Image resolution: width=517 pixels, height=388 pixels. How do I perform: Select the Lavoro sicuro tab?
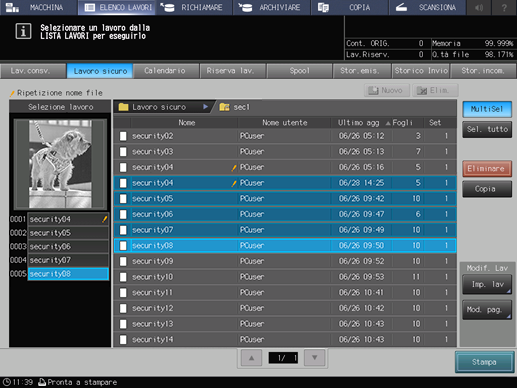[100, 71]
